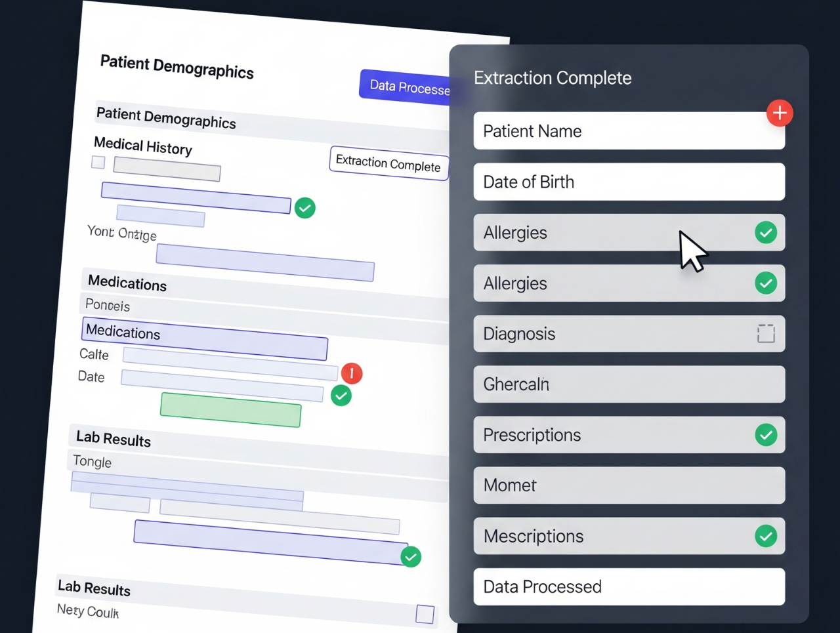Click green checkmark on Mescriptions row
The image size is (840, 633).
point(765,536)
